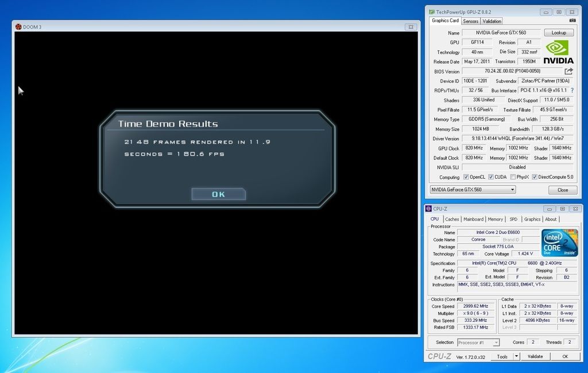
Task: Click the Package value Socket 775 LGA
Action: 498,247
